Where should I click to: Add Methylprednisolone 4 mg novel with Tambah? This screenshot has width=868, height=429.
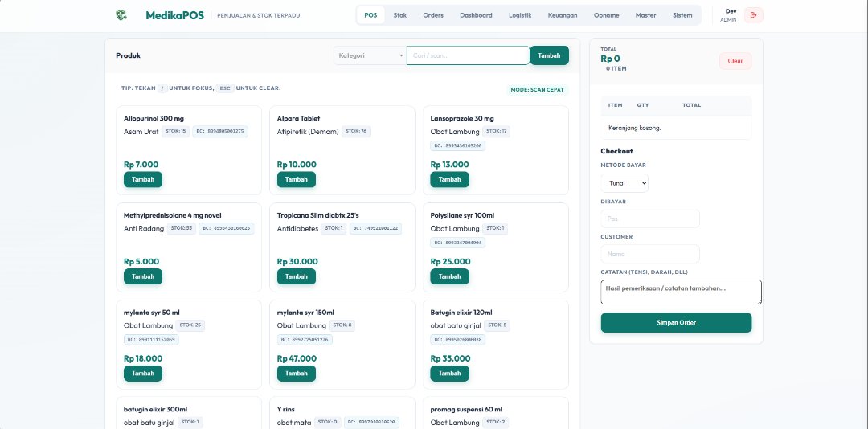143,276
